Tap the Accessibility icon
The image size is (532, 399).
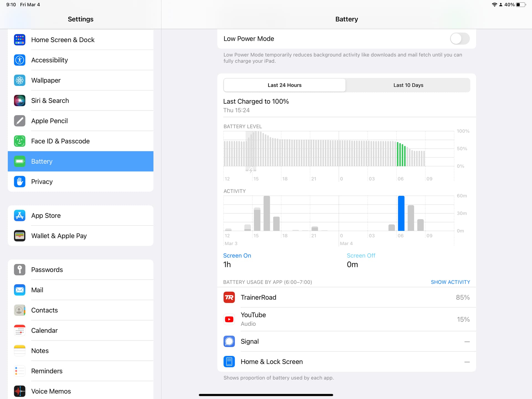pos(20,60)
